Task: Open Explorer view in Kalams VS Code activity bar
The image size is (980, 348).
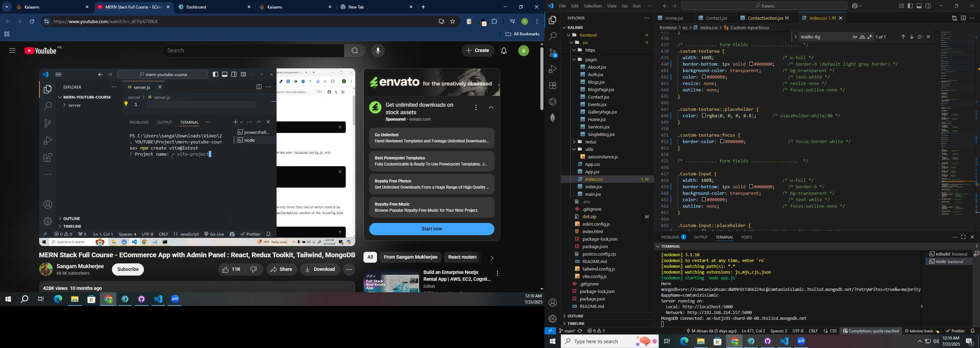Action: [552, 20]
